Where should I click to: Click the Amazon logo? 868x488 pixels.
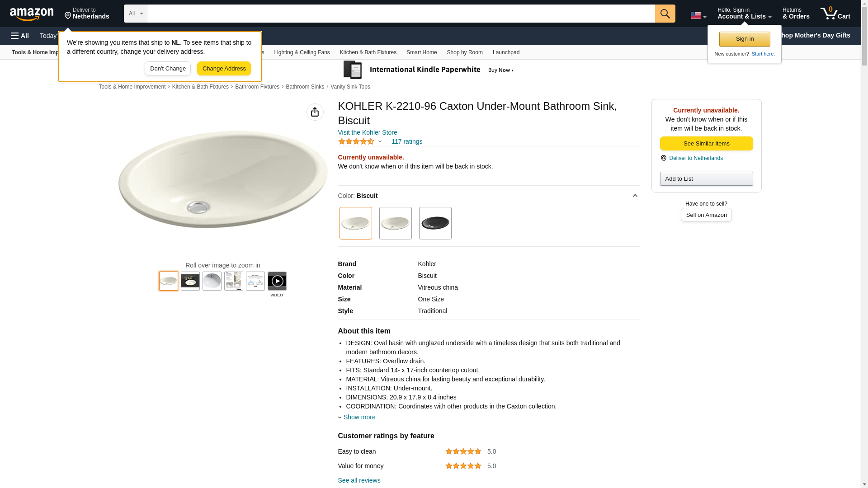32,14
